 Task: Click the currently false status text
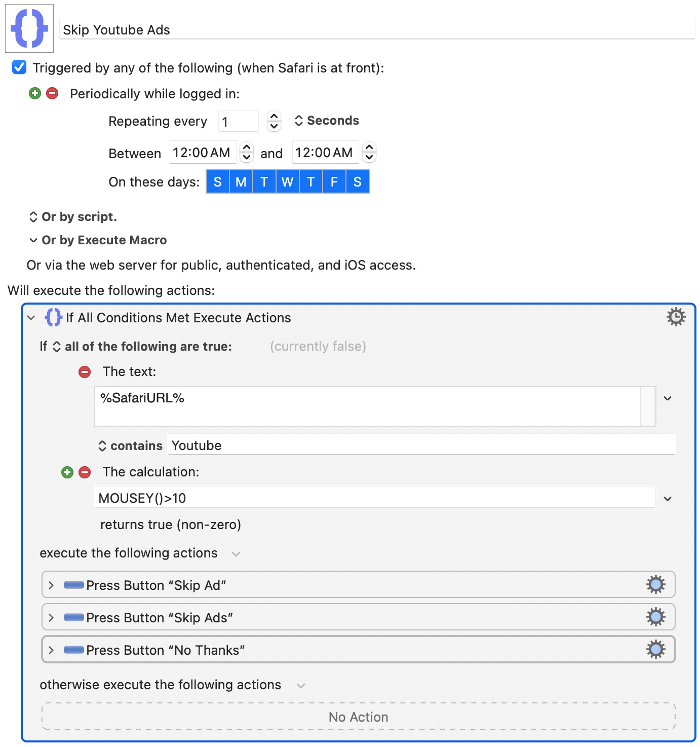point(318,346)
